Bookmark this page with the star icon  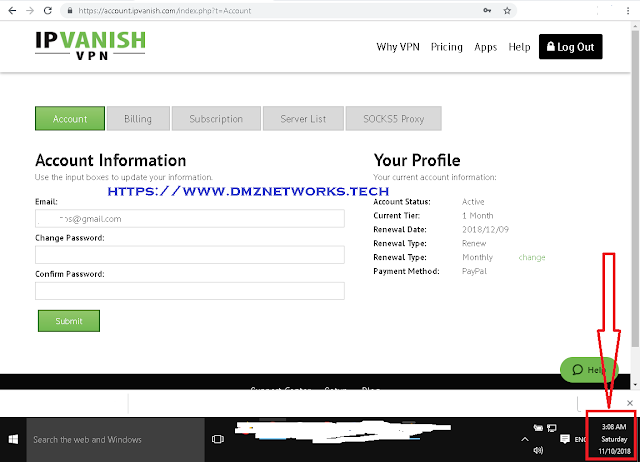tap(507, 11)
